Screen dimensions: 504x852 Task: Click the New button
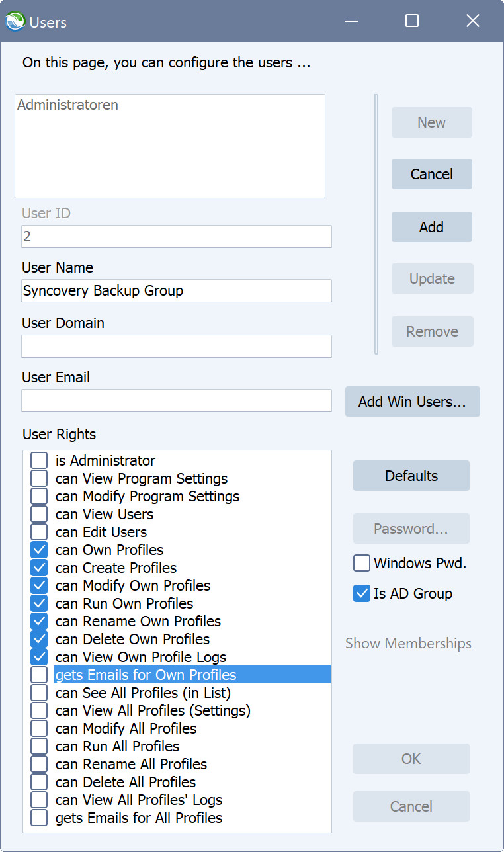tap(431, 122)
